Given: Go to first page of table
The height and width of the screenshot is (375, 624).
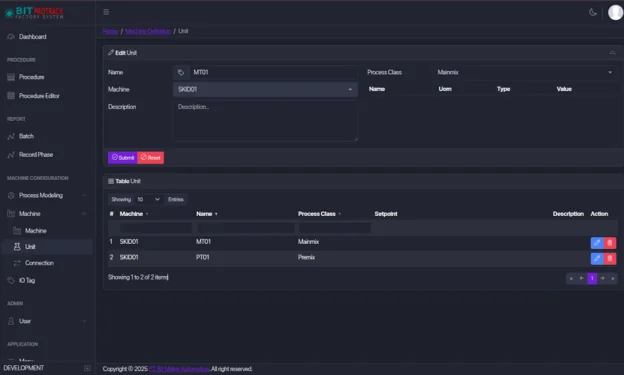Looking at the screenshot, I should pyautogui.click(x=571, y=278).
